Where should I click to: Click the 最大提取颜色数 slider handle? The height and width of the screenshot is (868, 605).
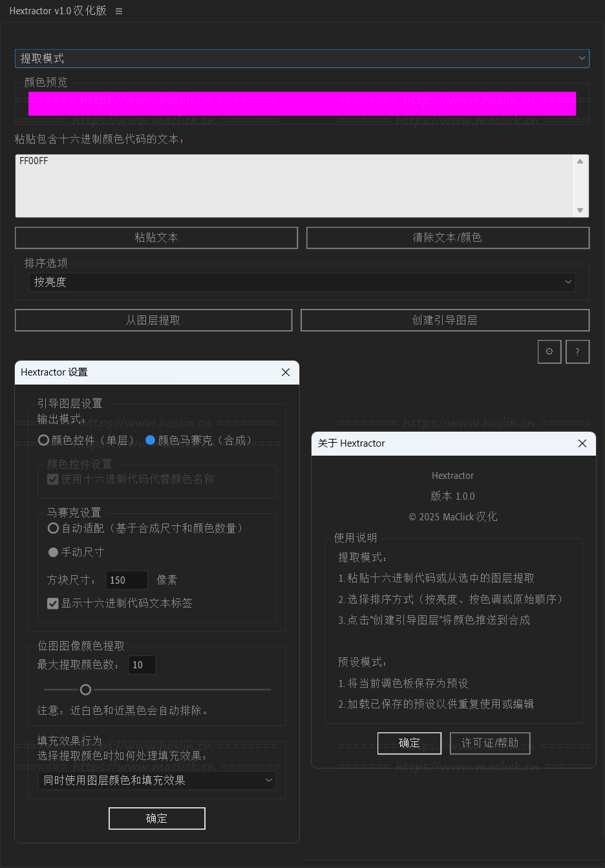[85, 690]
